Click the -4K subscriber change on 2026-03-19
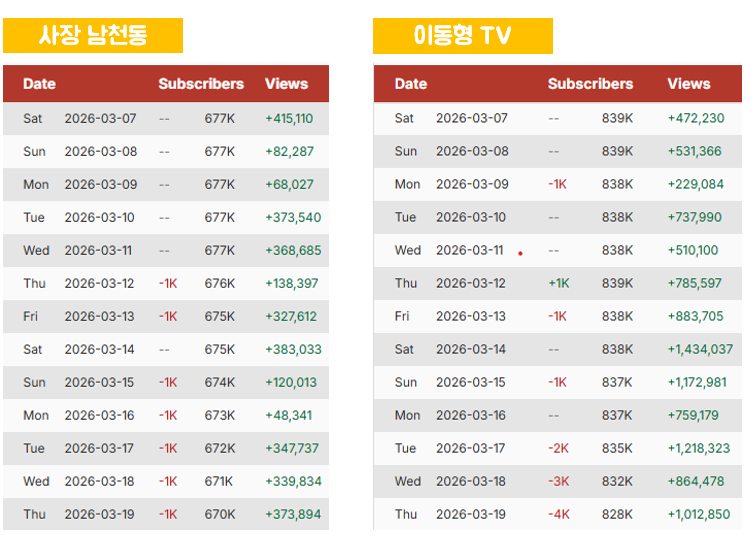This screenshot has height=546, width=756. (559, 514)
